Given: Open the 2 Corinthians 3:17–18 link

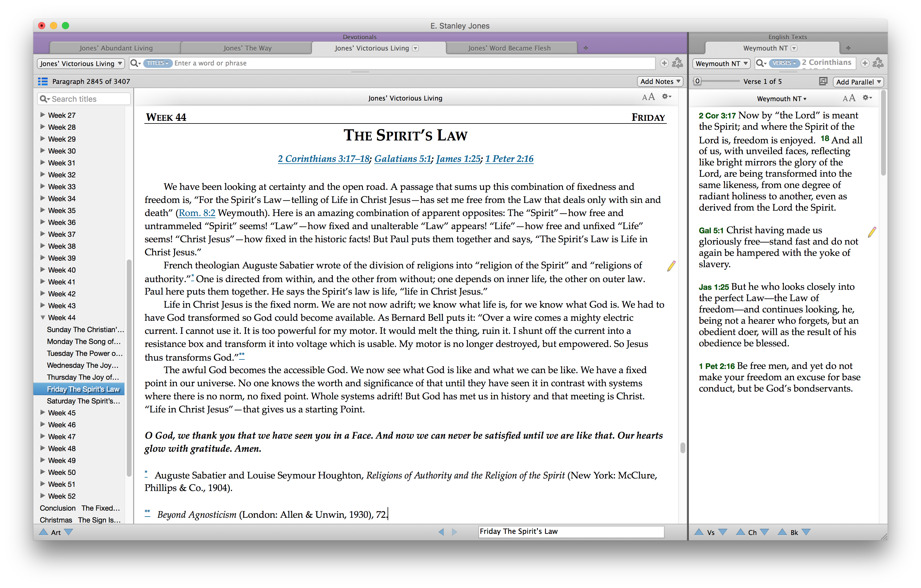Looking at the screenshot, I should click(324, 159).
